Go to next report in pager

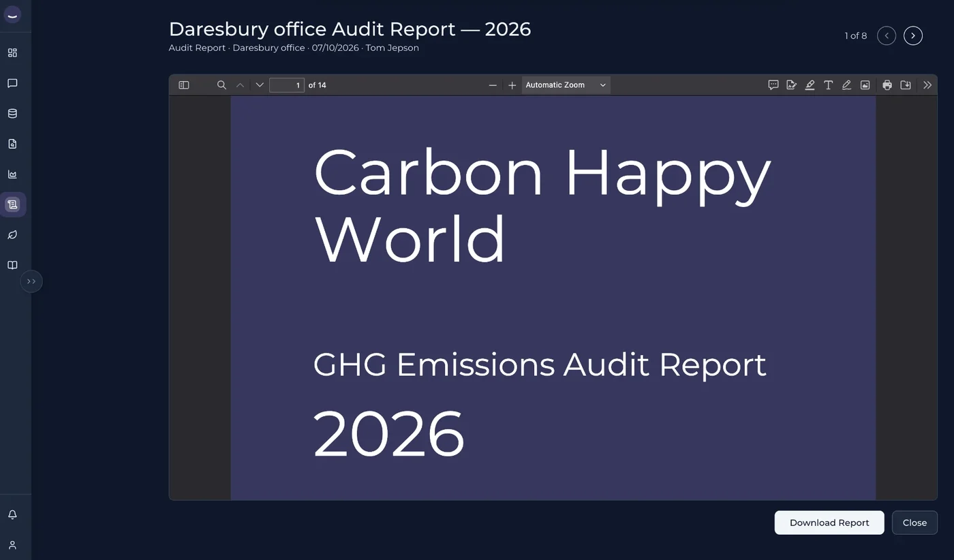point(913,35)
